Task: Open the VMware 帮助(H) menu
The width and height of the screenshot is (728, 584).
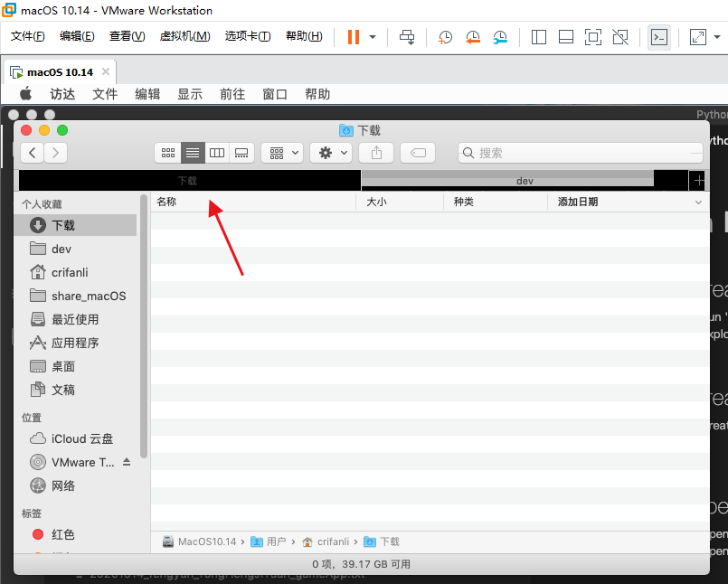Action: click(304, 36)
